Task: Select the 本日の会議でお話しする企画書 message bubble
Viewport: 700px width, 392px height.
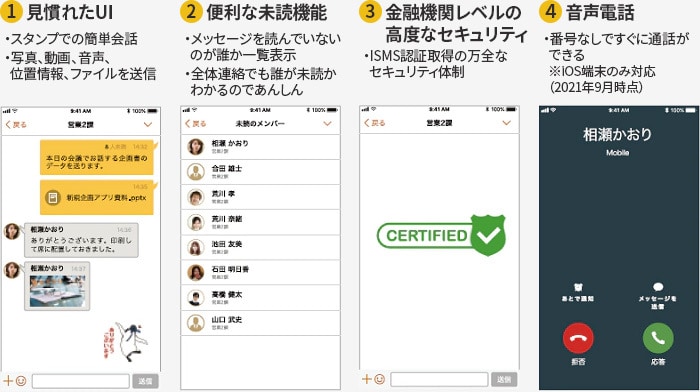Action: tap(97, 158)
